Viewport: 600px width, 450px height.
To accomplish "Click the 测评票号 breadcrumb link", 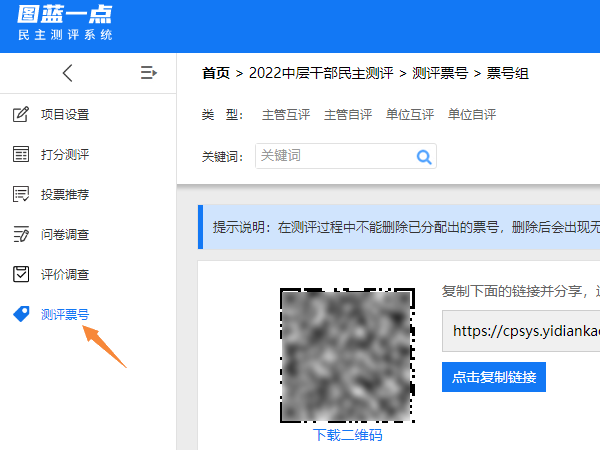I will [440, 73].
